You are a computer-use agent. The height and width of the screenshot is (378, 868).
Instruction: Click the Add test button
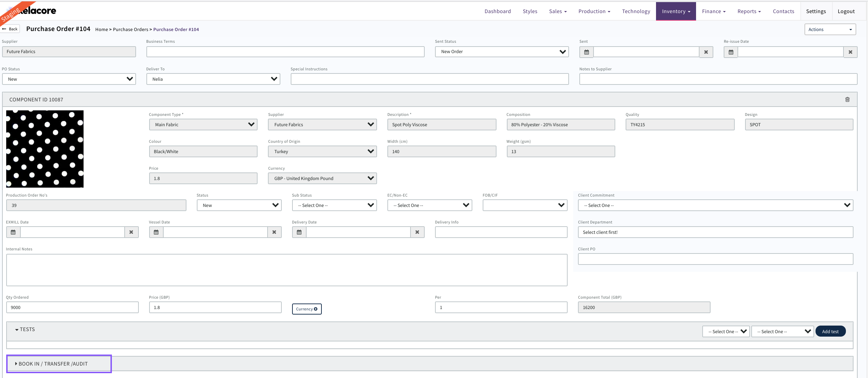pyautogui.click(x=830, y=331)
